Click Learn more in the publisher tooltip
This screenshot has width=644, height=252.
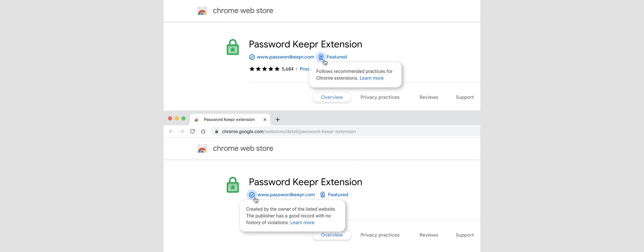coord(302,222)
